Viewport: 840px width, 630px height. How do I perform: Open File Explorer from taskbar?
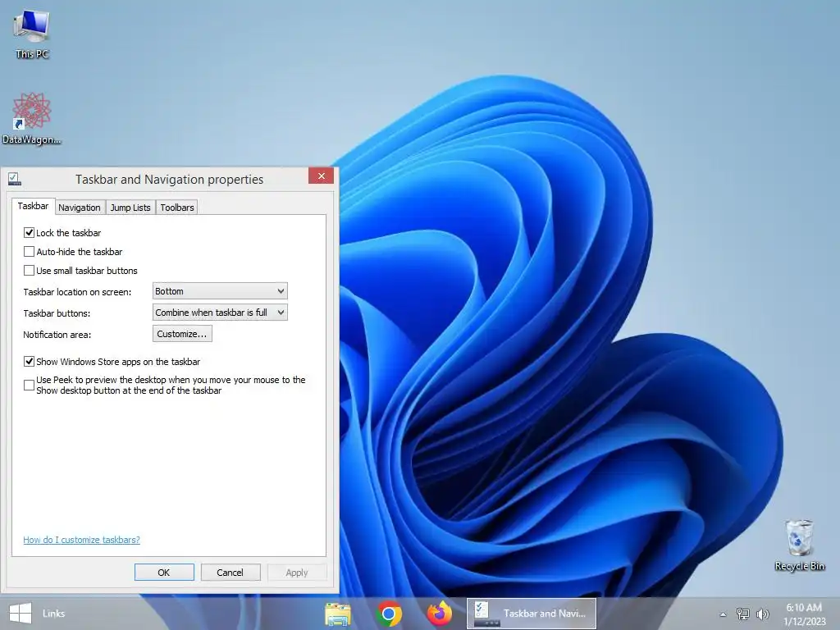point(337,614)
